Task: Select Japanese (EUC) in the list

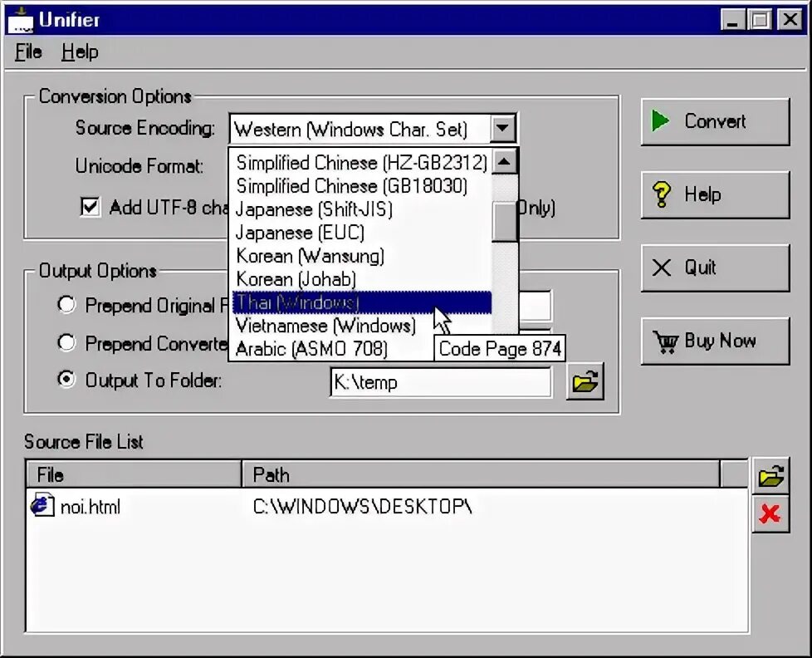Action: (361, 233)
